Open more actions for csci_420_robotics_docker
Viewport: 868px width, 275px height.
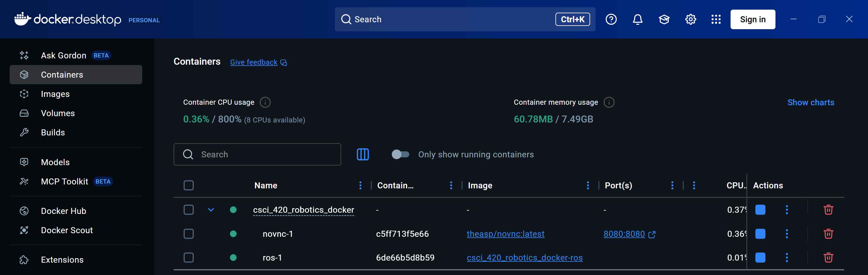point(786,210)
